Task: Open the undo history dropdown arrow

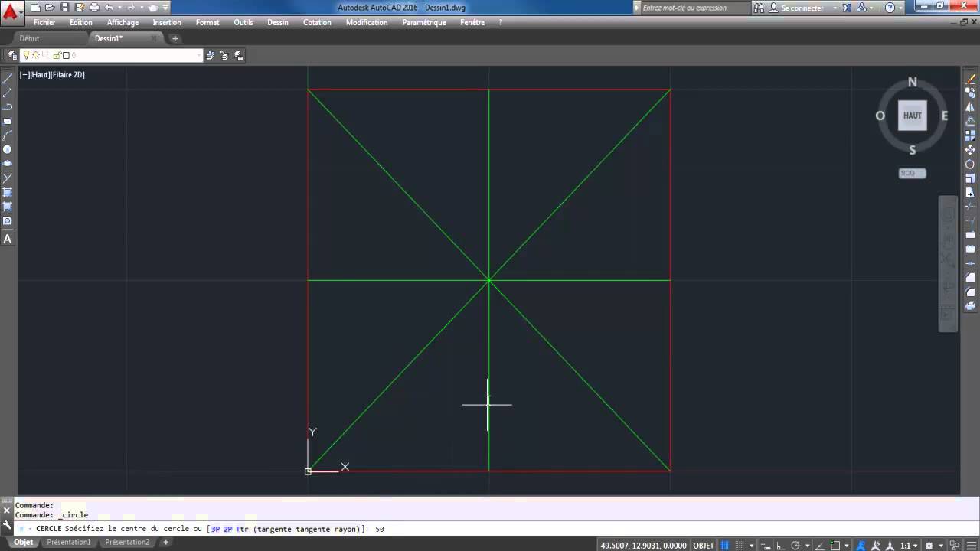Action: click(x=119, y=8)
